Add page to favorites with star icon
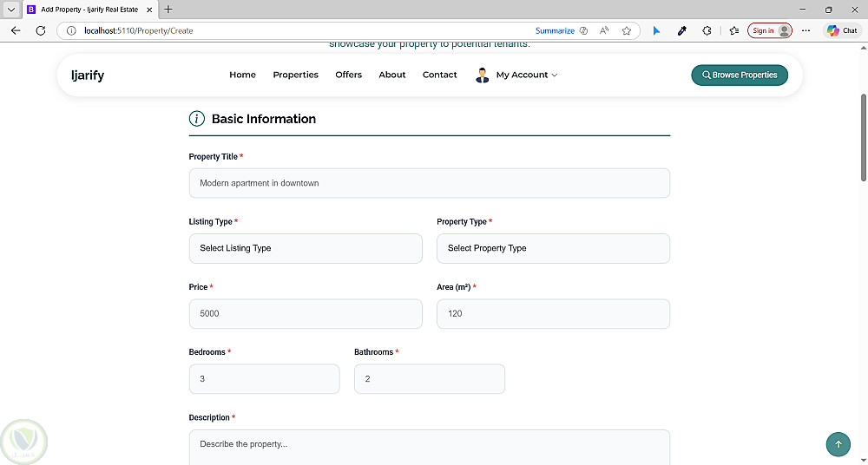 (x=627, y=30)
